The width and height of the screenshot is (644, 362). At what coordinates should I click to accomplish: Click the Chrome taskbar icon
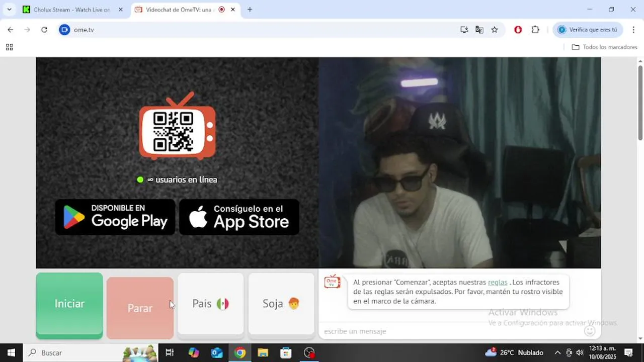[240, 353]
